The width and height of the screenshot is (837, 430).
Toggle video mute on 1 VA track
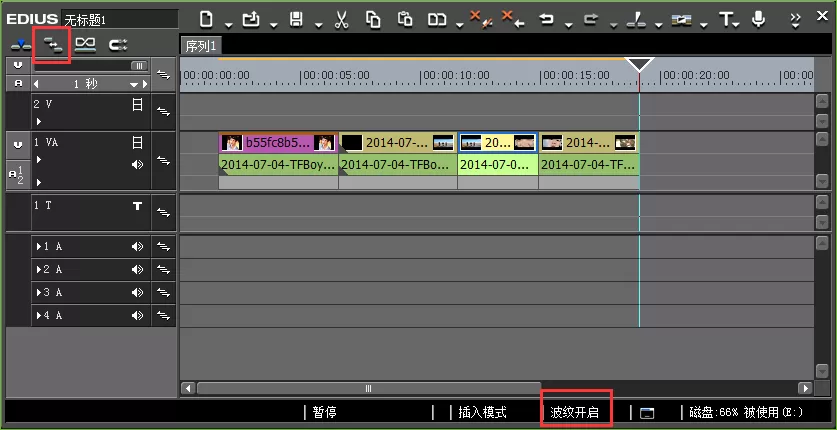pyautogui.click(x=137, y=142)
